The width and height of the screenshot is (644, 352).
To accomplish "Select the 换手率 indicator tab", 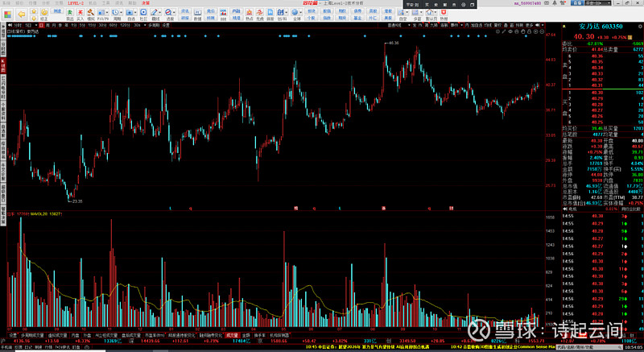I will [x=259, y=335].
